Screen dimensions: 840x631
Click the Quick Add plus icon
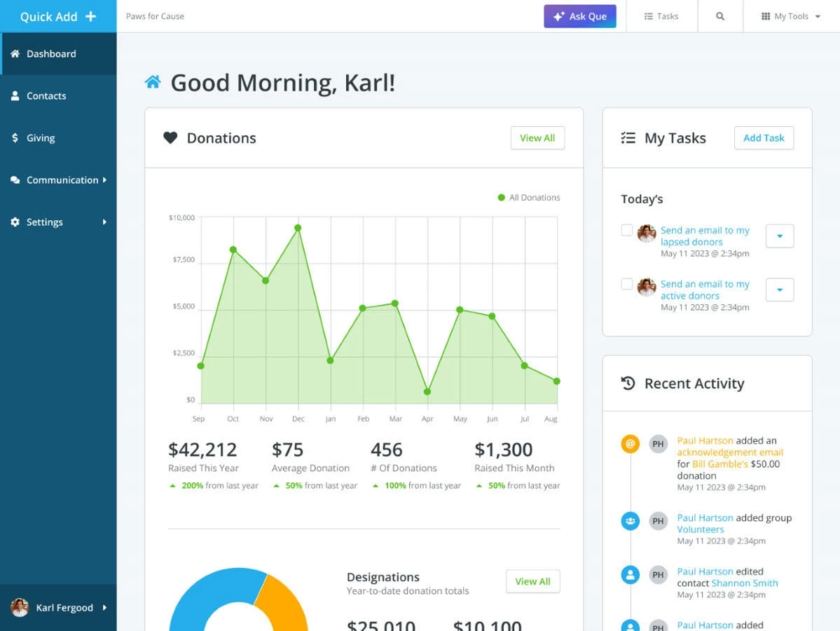pyautogui.click(x=91, y=16)
